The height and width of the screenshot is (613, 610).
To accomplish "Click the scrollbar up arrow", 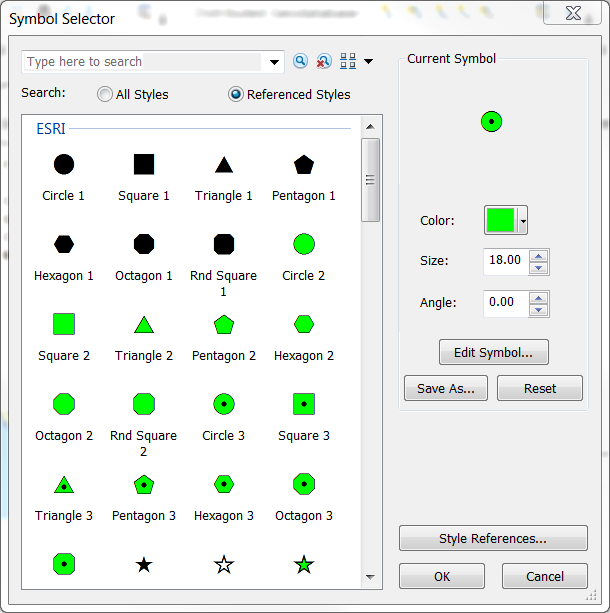I will pos(370,127).
